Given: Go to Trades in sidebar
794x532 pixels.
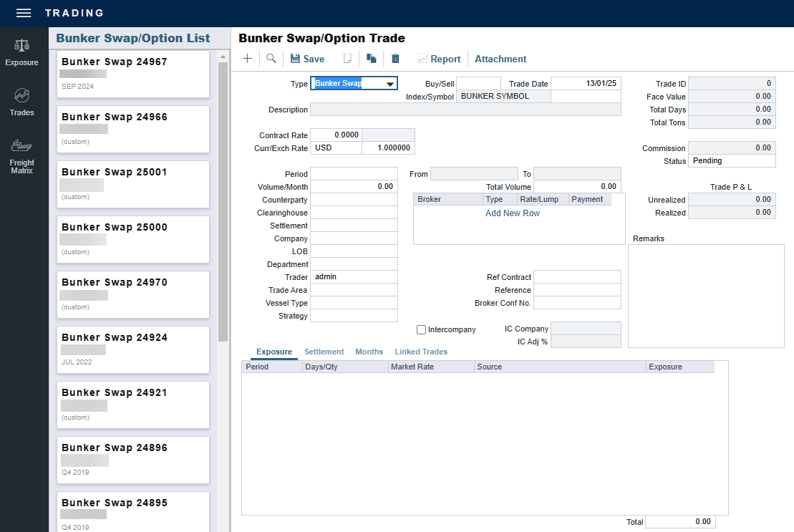Looking at the screenshot, I should point(21,102).
